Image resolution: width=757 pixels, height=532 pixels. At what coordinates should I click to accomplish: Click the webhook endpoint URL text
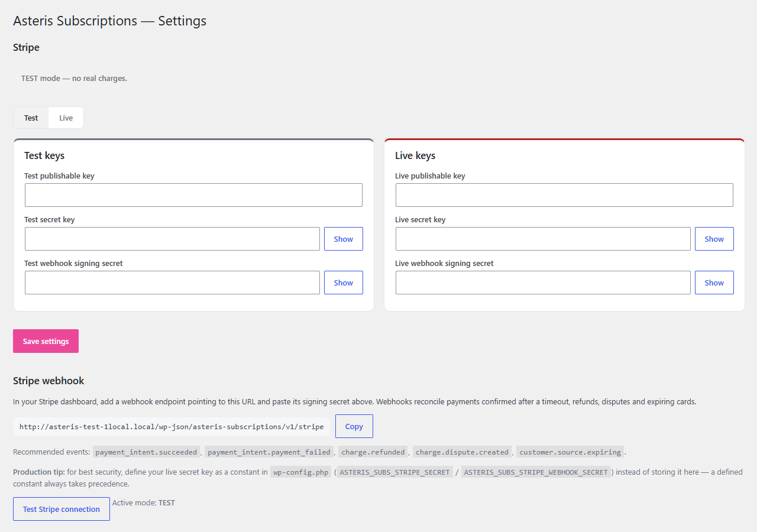click(x=172, y=426)
